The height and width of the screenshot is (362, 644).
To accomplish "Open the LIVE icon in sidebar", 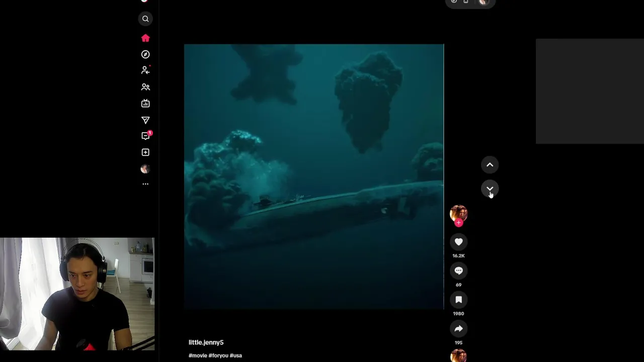I will 145,104.
